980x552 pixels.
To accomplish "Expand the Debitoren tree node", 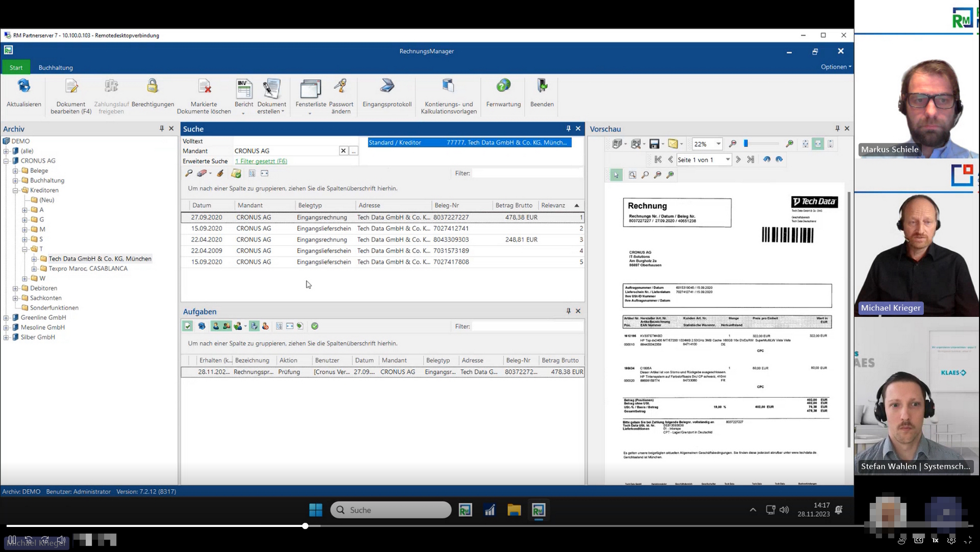I will 16,288.
